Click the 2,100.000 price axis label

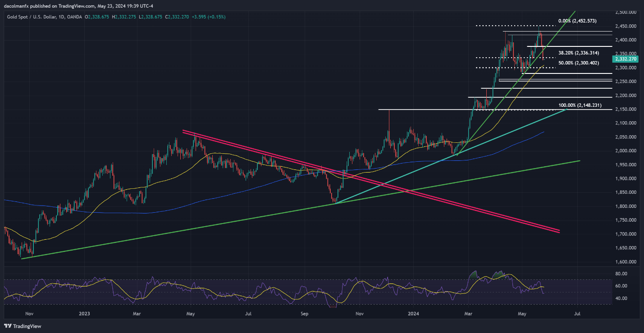(x=626, y=123)
